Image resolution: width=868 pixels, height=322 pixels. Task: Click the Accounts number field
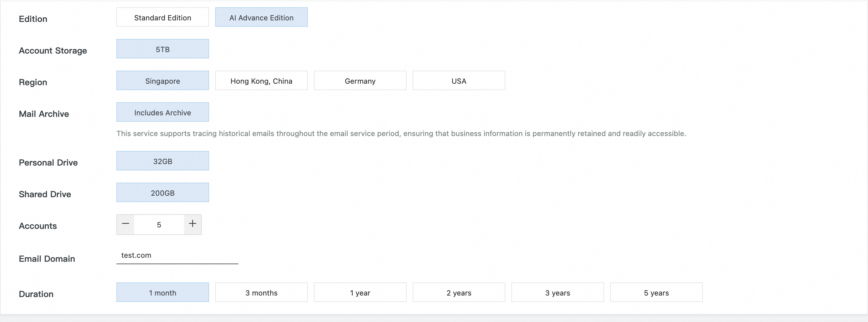coord(159,224)
